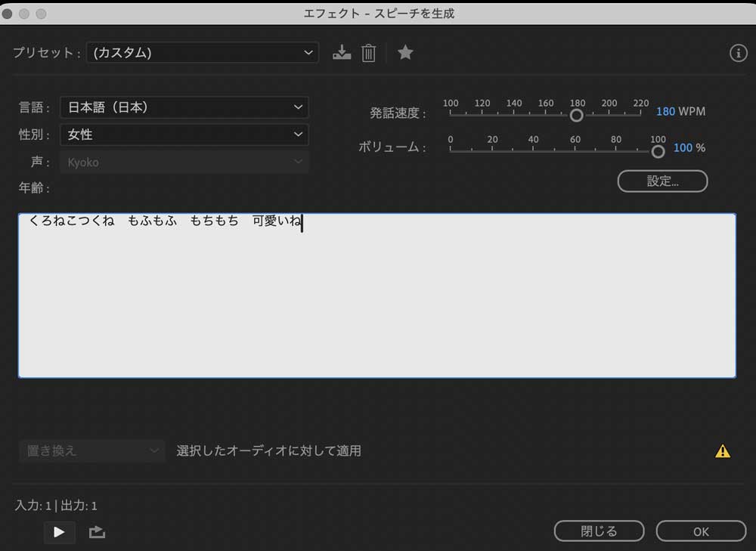
Task: Open the プリセット preset dropdown
Action: coord(202,53)
